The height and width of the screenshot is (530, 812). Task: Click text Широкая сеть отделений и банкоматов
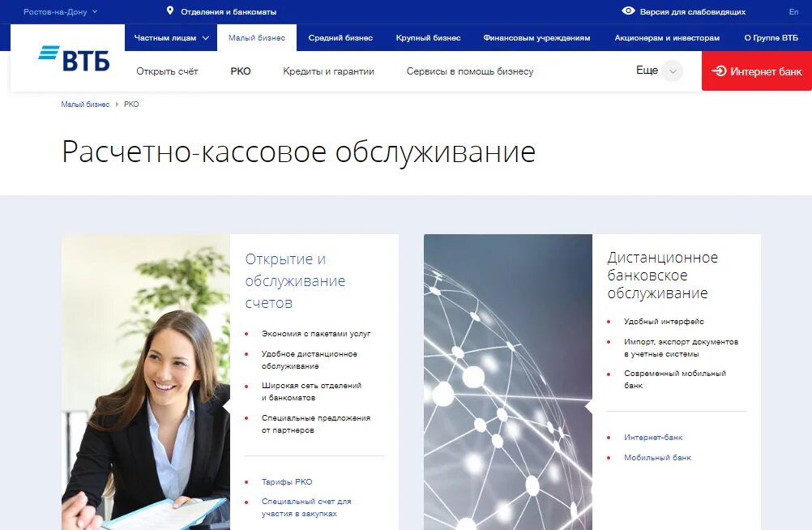click(311, 391)
